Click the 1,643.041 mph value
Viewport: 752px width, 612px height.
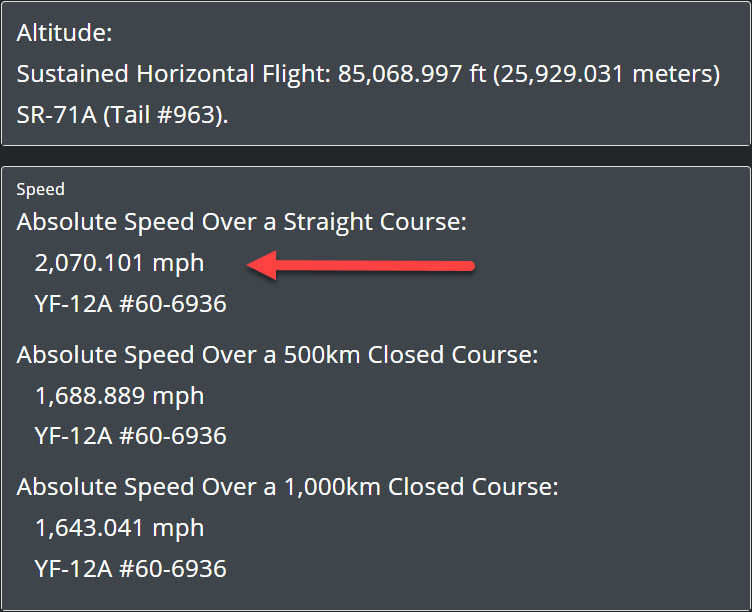[119, 528]
